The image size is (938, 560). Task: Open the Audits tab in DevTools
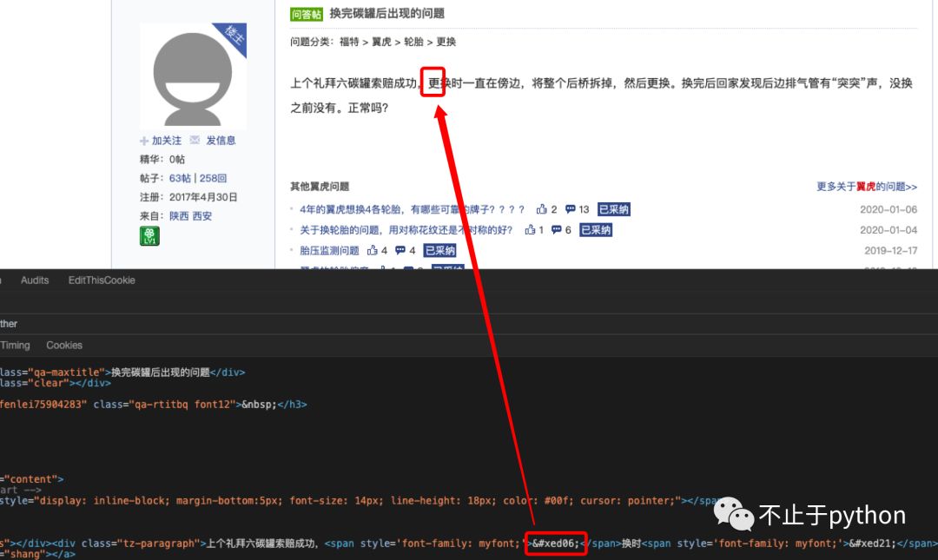point(35,280)
